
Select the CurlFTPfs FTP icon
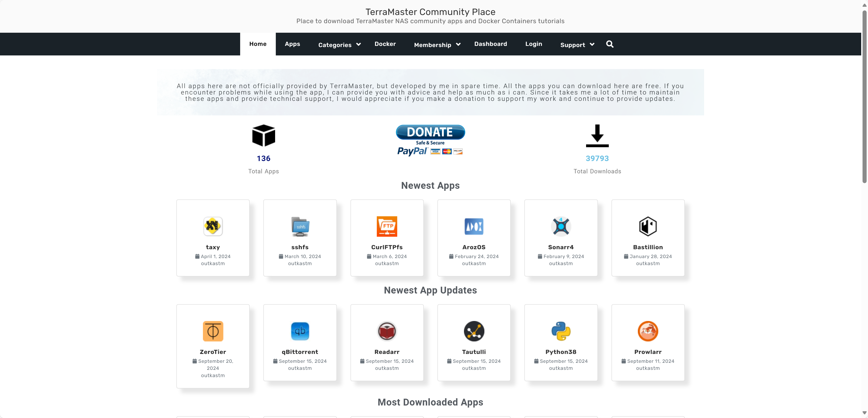click(x=387, y=226)
